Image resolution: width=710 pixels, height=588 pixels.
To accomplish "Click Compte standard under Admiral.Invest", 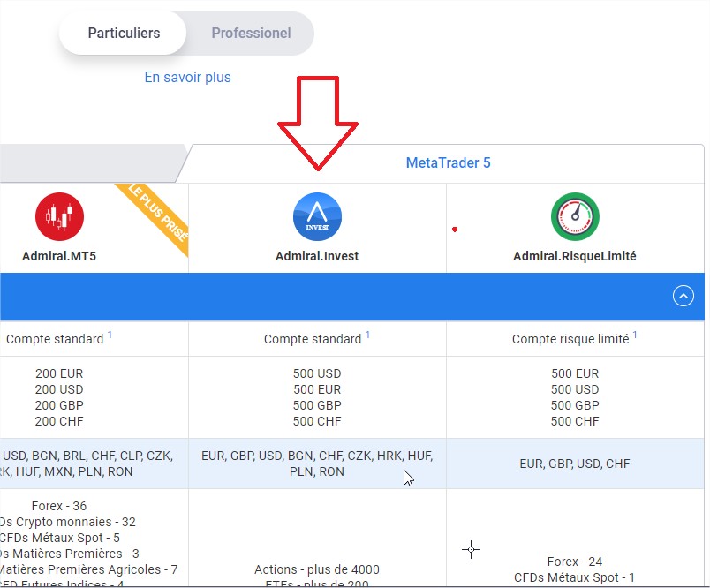I will (x=313, y=339).
